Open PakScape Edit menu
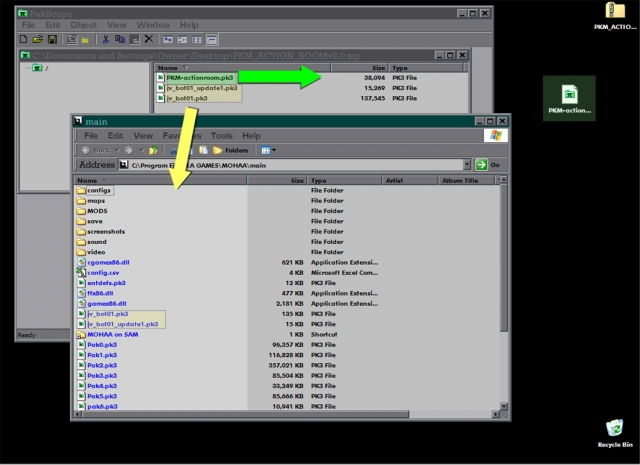 pyautogui.click(x=53, y=25)
